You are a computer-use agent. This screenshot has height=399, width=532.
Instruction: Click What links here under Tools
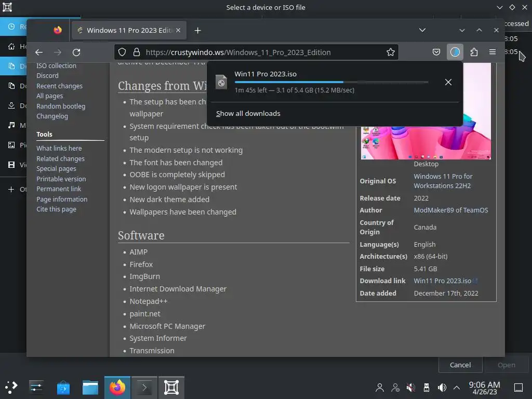59,148
